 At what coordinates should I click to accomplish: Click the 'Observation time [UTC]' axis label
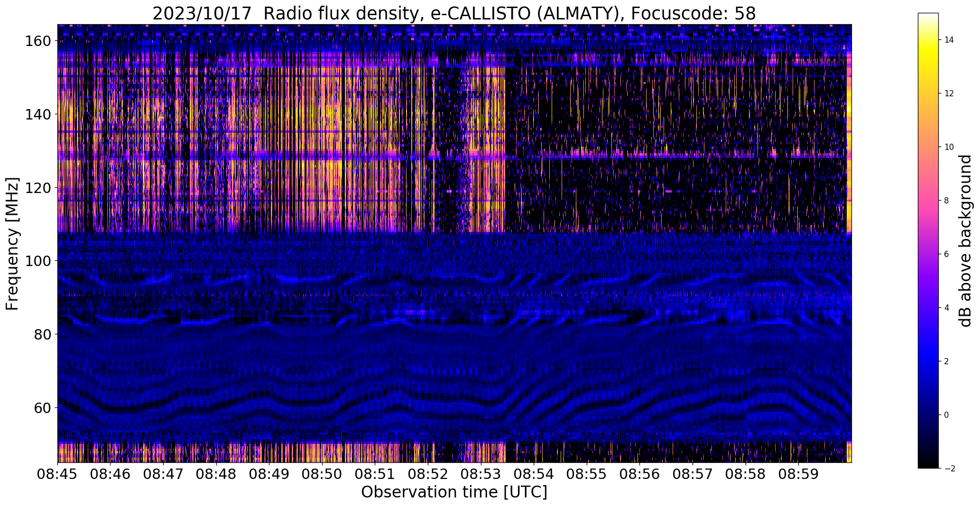coord(454,492)
